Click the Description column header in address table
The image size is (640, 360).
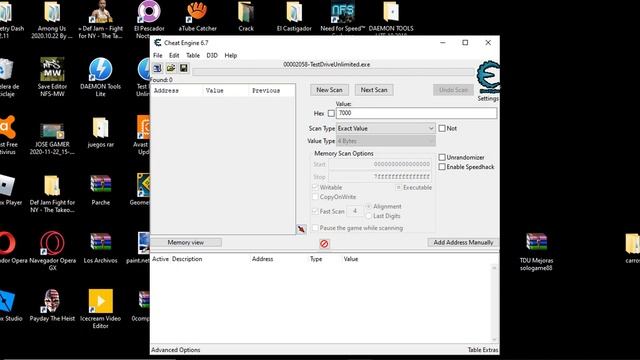[x=187, y=259]
